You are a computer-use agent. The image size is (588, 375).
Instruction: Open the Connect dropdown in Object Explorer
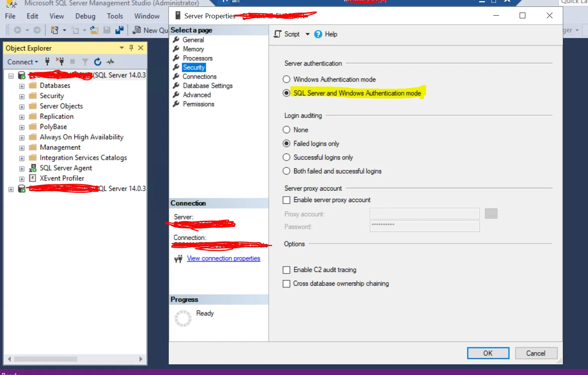pos(23,62)
